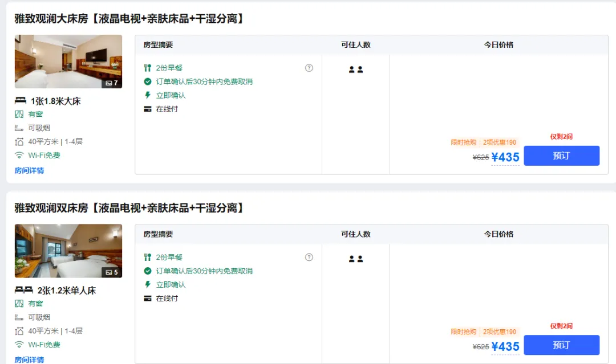Image resolution: width=616 pixels, height=364 pixels.
Task: Book the 雅致观澜大床房 with 预订 button
Action: pos(561,156)
